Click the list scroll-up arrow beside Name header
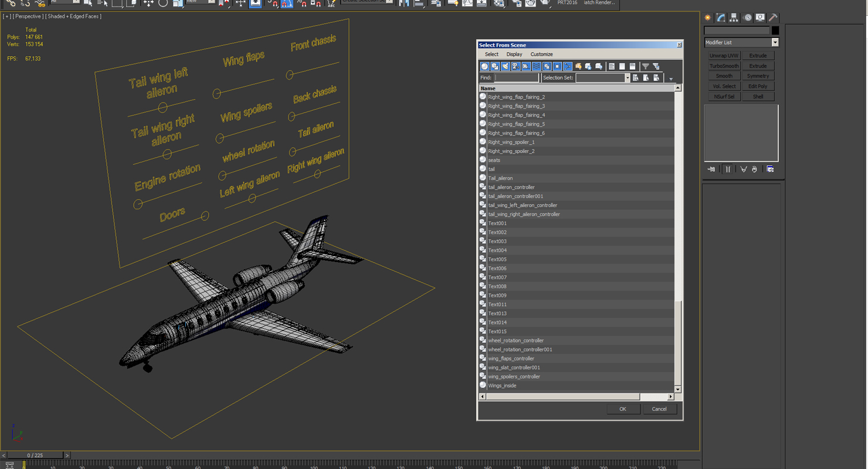 click(x=678, y=88)
